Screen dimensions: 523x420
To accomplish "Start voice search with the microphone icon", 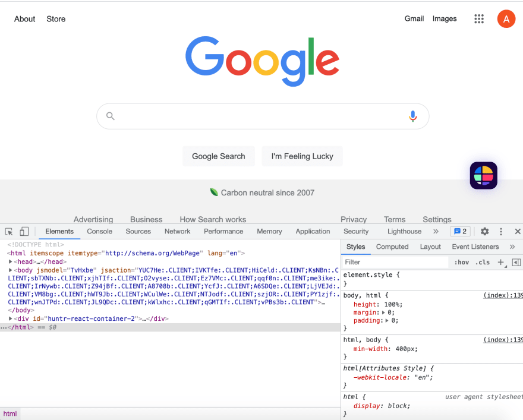I will [x=412, y=116].
